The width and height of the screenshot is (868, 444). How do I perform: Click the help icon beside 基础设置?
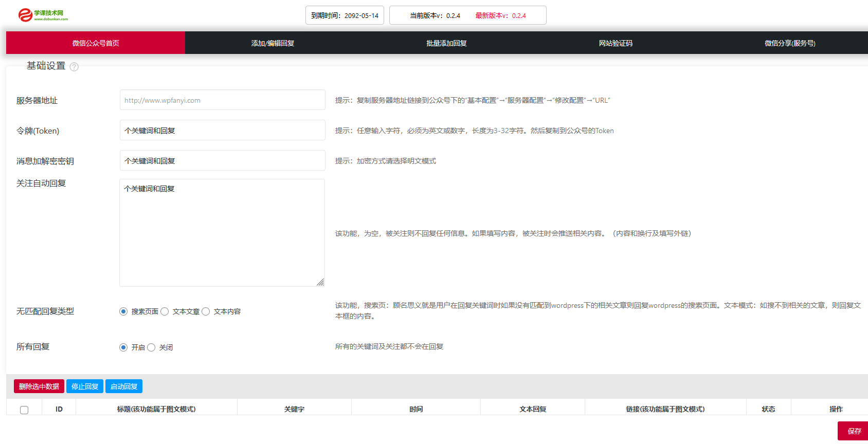click(x=74, y=67)
